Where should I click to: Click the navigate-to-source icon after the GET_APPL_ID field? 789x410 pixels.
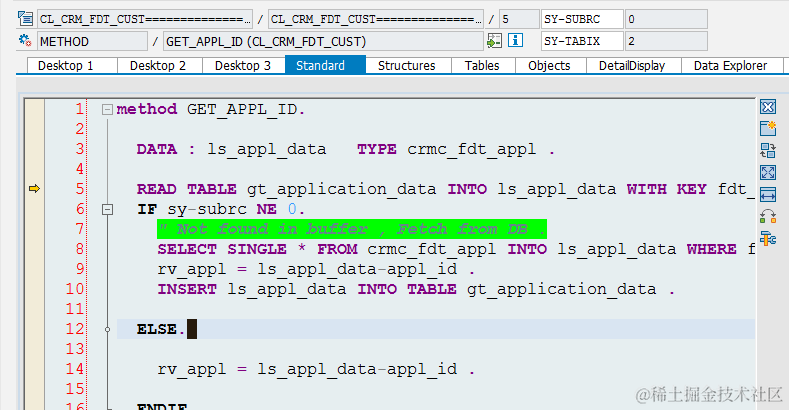point(495,41)
